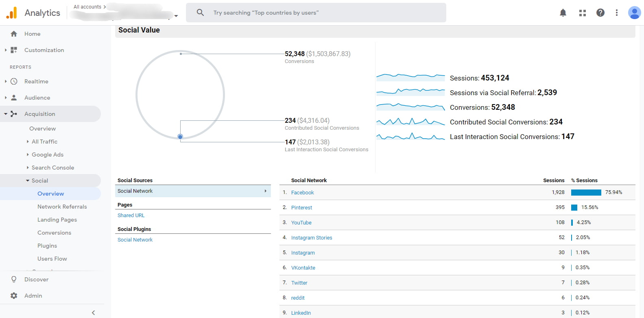Open the Facebook network link
The height and width of the screenshot is (318, 644).
coord(303,193)
